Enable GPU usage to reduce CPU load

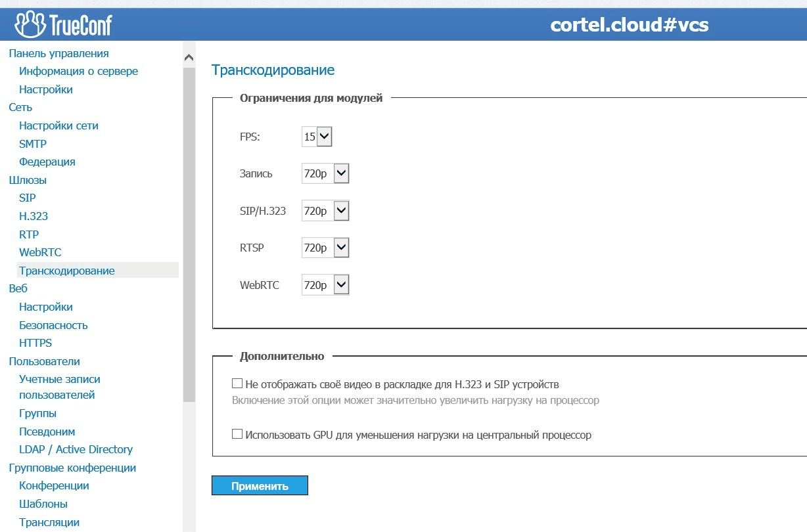point(237,434)
